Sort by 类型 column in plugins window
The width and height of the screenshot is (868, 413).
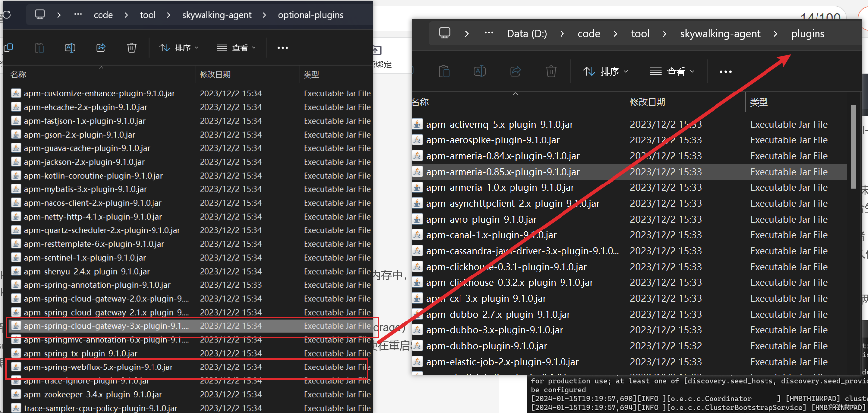pyautogui.click(x=759, y=102)
